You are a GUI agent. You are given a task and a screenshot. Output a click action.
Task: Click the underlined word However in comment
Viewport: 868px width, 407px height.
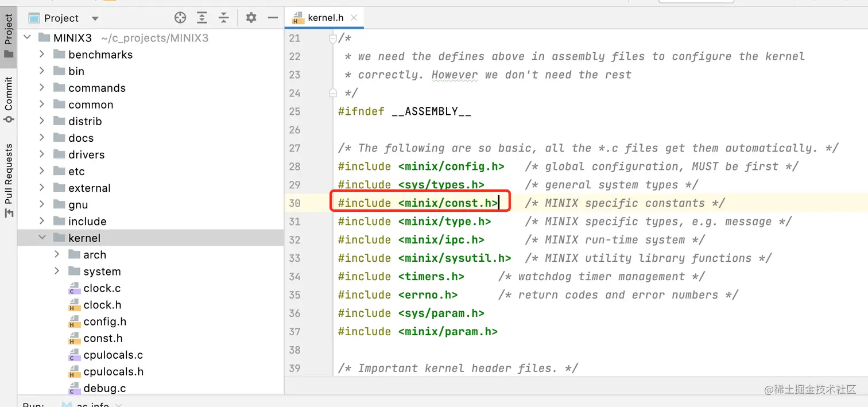coord(455,75)
